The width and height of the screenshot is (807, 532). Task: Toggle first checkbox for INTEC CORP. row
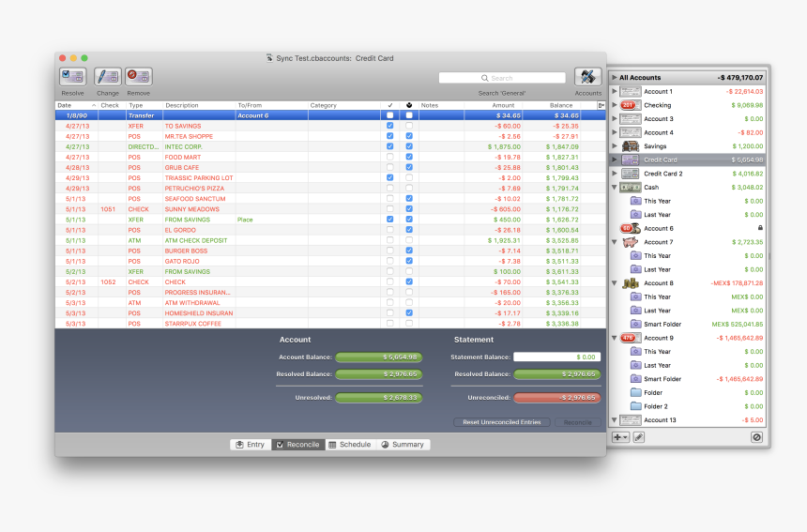click(389, 146)
